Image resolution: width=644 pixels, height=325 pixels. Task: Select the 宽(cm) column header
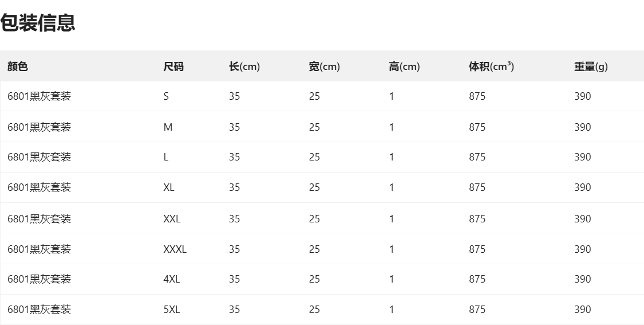coord(324,66)
